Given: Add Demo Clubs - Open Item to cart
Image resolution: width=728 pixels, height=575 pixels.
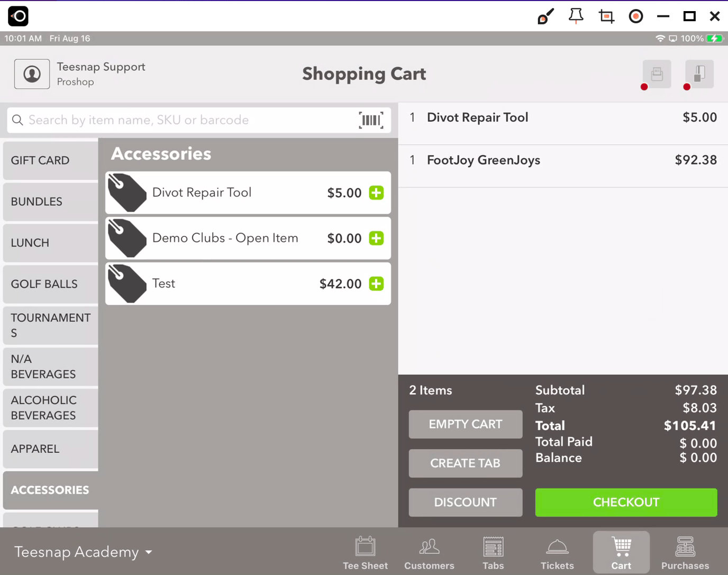Looking at the screenshot, I should pos(376,238).
